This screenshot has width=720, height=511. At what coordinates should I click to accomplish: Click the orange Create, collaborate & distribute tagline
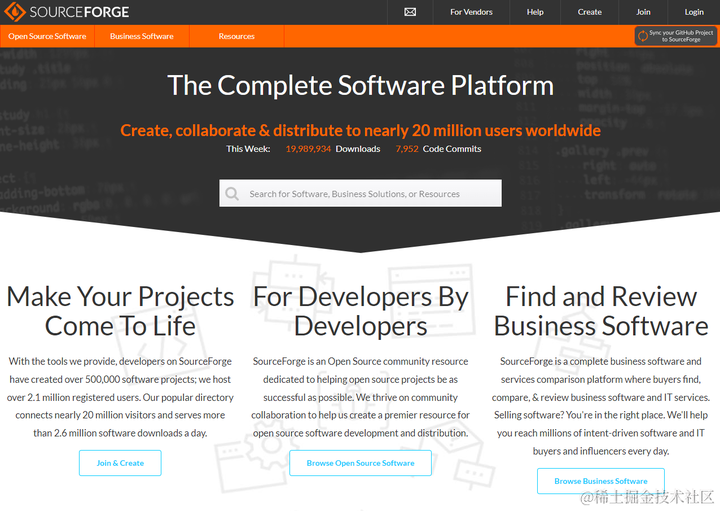tap(360, 130)
